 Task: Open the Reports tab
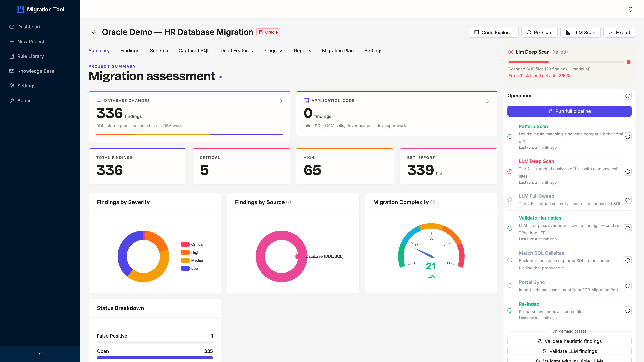303,51
